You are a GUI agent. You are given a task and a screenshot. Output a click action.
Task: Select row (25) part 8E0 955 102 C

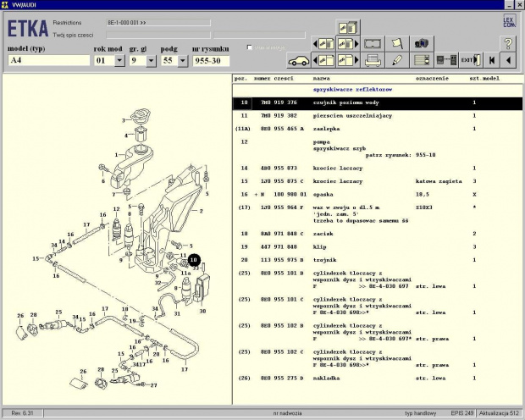[x=378, y=358]
